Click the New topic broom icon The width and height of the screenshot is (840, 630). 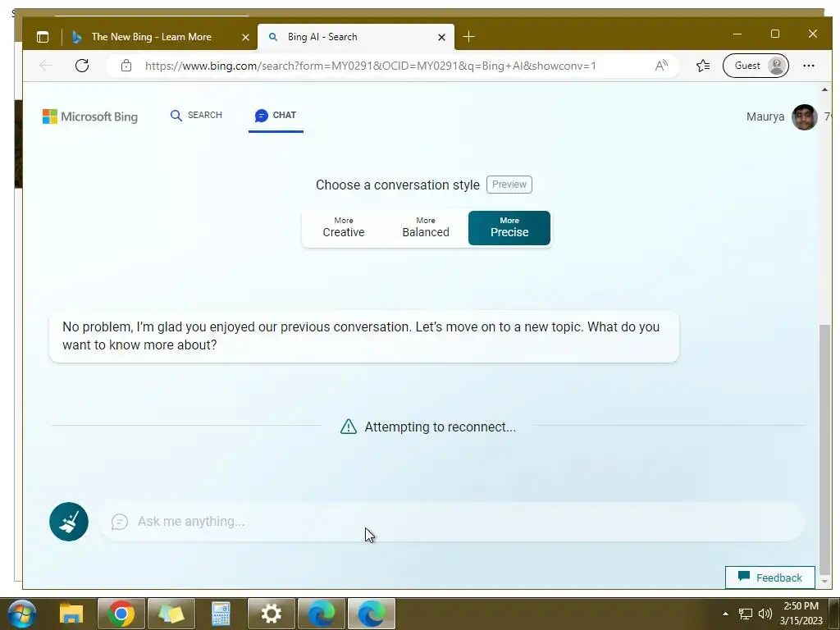(69, 521)
